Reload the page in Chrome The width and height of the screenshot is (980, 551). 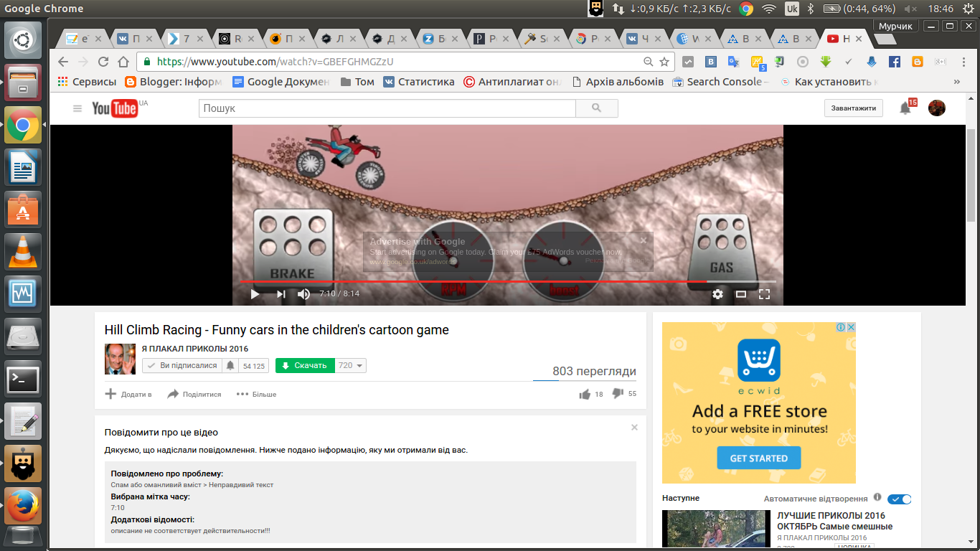pos(103,62)
